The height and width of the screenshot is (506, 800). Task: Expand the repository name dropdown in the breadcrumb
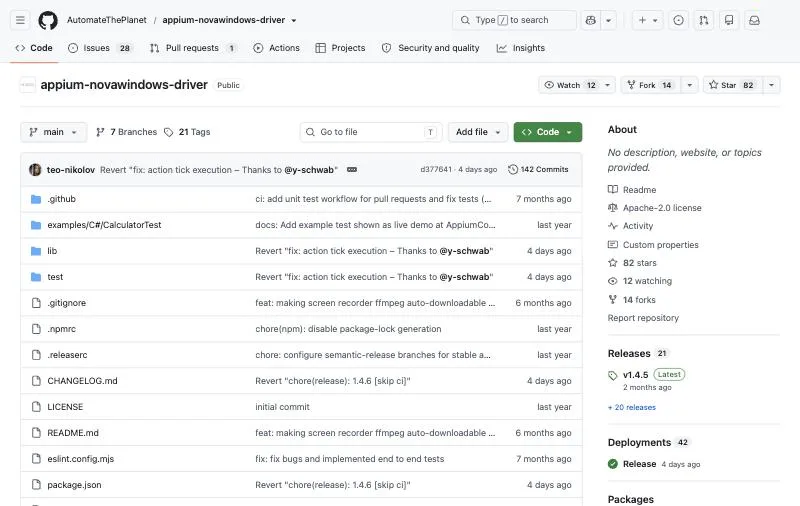tap(294, 20)
